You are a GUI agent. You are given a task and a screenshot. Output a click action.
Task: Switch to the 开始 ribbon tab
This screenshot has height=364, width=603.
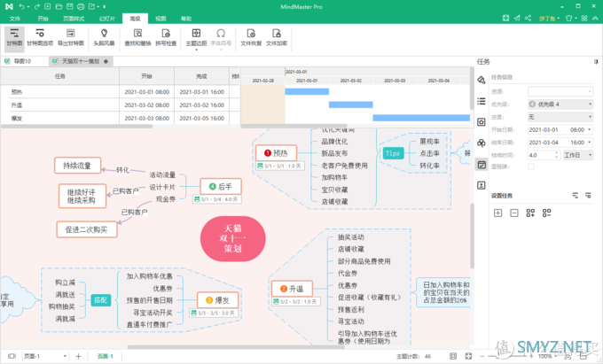[x=43, y=19]
